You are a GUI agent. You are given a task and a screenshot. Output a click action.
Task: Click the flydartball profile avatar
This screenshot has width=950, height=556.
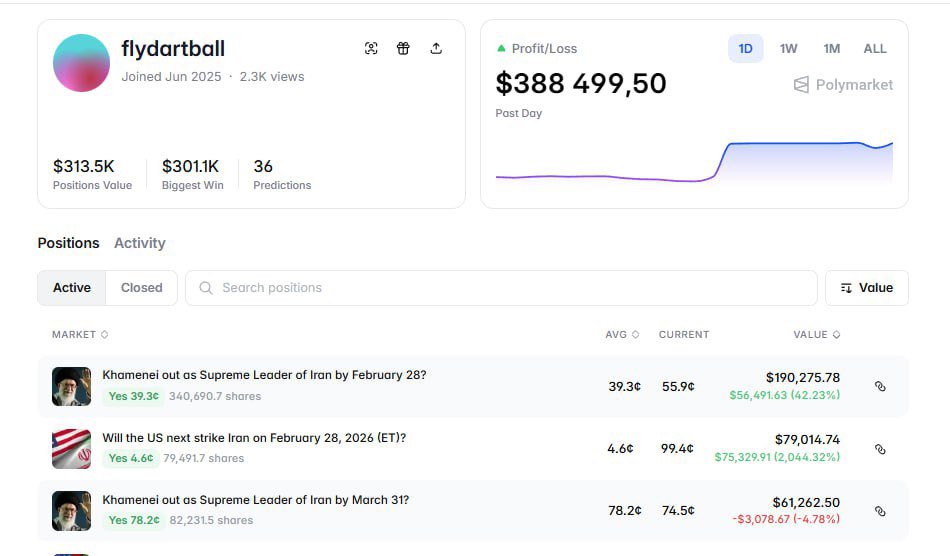click(x=81, y=63)
